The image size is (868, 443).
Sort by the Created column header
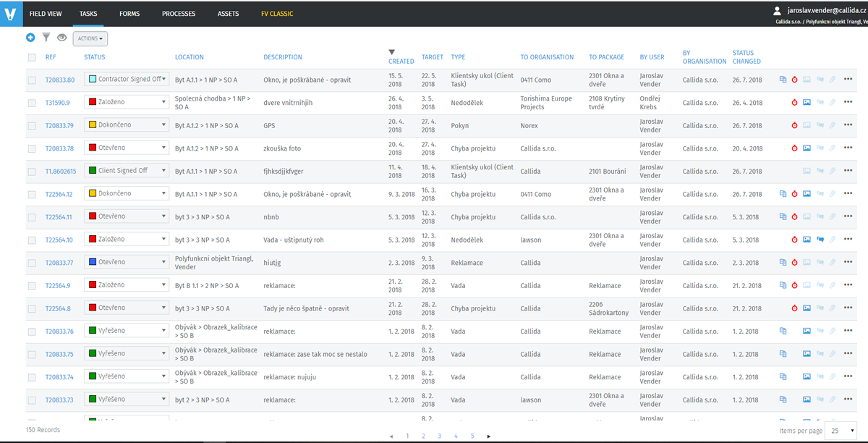[401, 62]
